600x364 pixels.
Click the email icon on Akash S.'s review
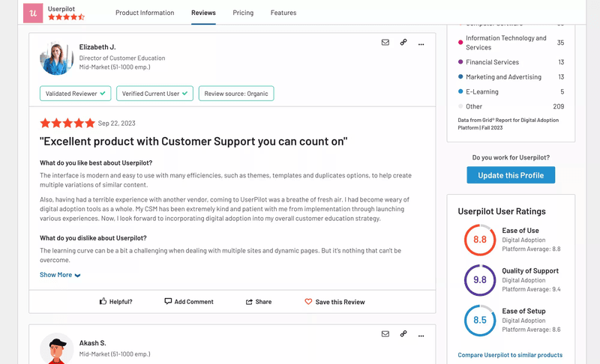pyautogui.click(x=385, y=334)
